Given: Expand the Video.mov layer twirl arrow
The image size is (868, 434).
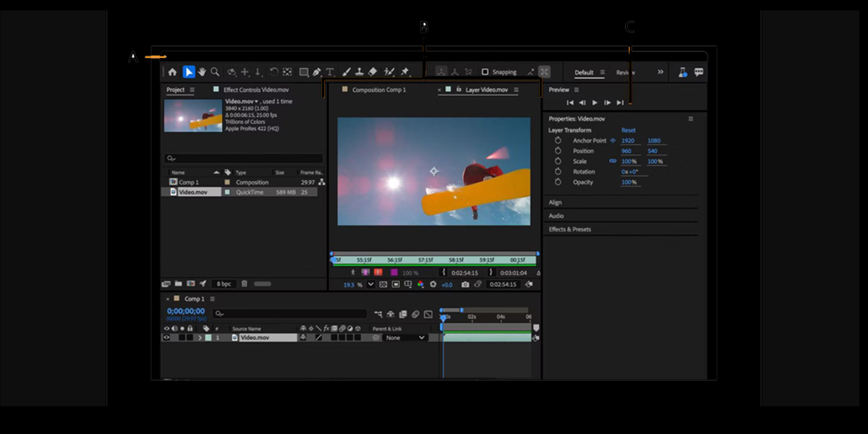Looking at the screenshot, I should click(x=200, y=338).
